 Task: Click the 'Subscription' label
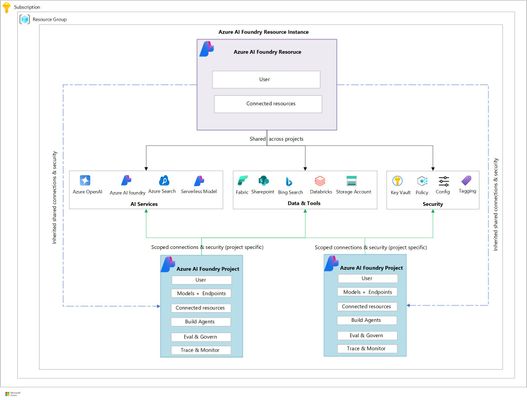point(27,7)
